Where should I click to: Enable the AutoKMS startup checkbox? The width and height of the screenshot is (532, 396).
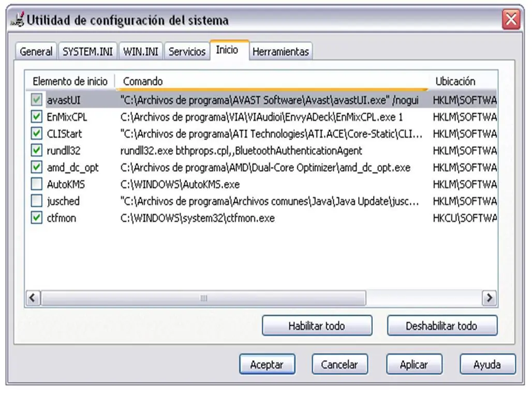click(x=36, y=184)
